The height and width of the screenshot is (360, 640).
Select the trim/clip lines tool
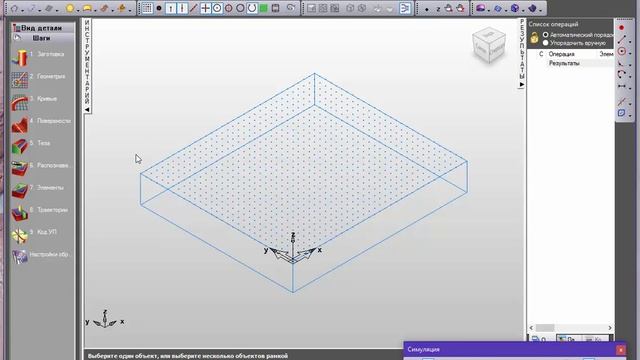621,101
